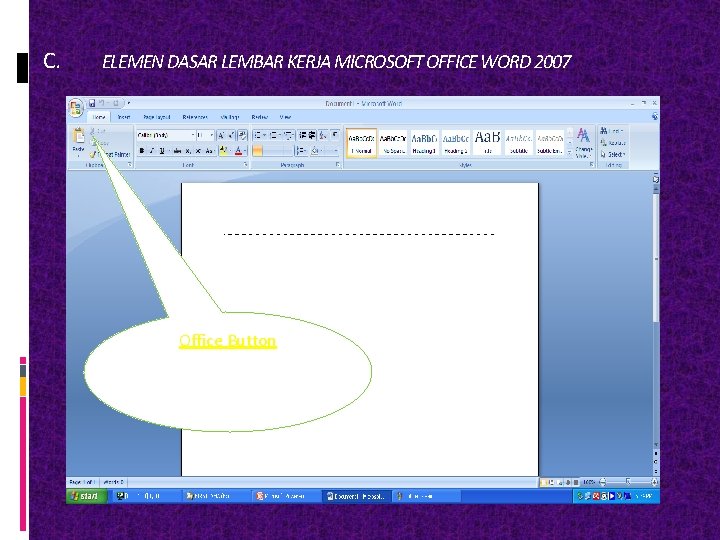This screenshot has width=720, height=540.
Task: Apply the Subtitle style
Action: pos(519,143)
